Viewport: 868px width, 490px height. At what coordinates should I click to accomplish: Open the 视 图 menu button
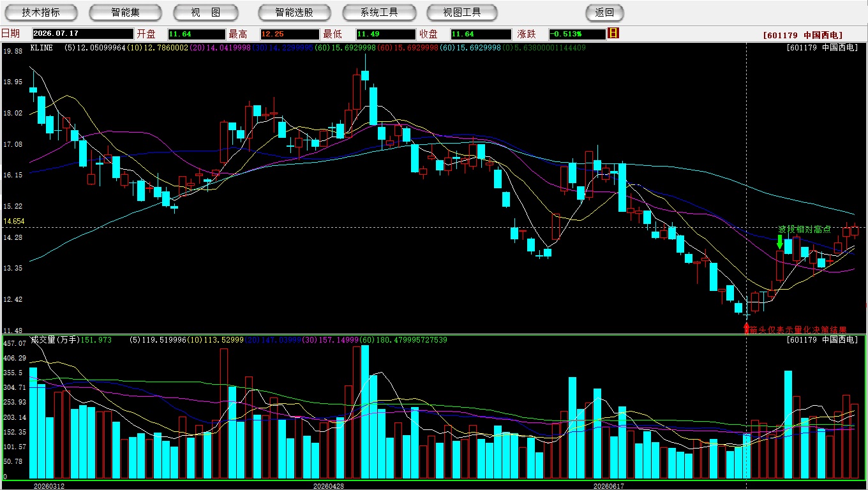pos(206,13)
